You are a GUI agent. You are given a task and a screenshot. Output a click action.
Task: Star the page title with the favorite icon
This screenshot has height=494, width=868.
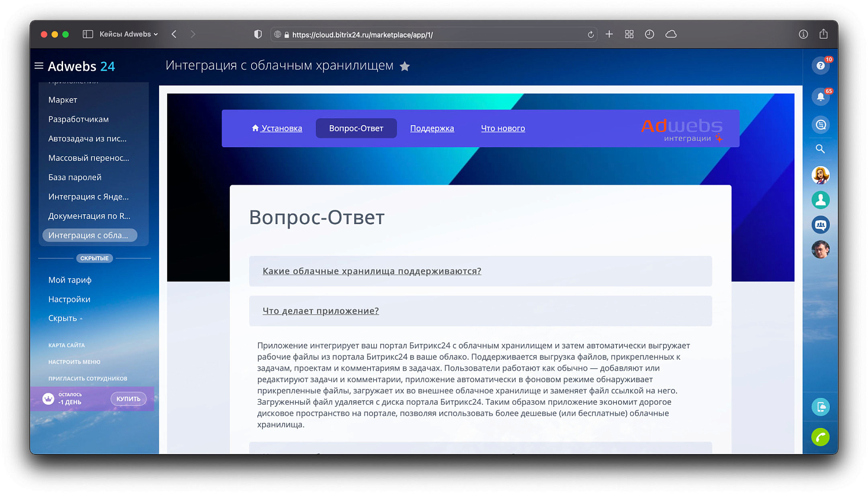(x=404, y=66)
